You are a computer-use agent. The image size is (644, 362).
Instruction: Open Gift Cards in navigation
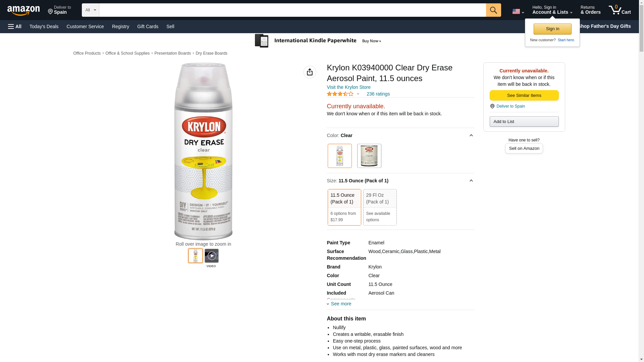[x=148, y=26]
